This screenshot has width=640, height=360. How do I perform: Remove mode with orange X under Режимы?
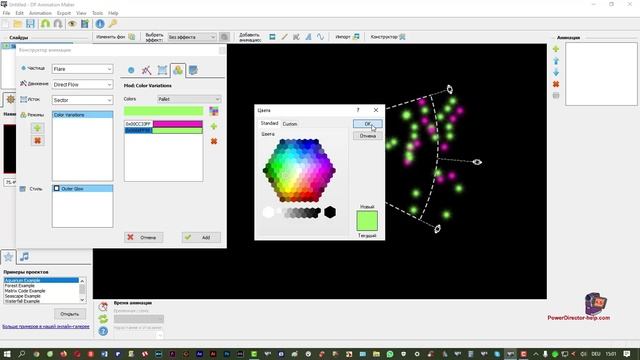(x=38, y=141)
